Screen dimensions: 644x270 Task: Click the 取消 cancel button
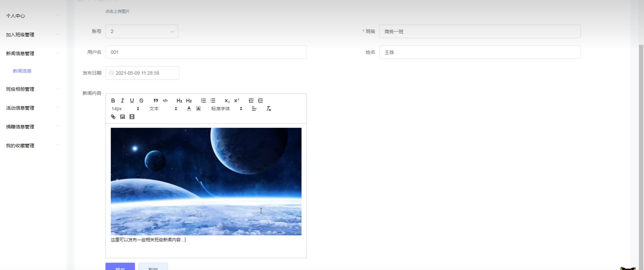point(153,267)
